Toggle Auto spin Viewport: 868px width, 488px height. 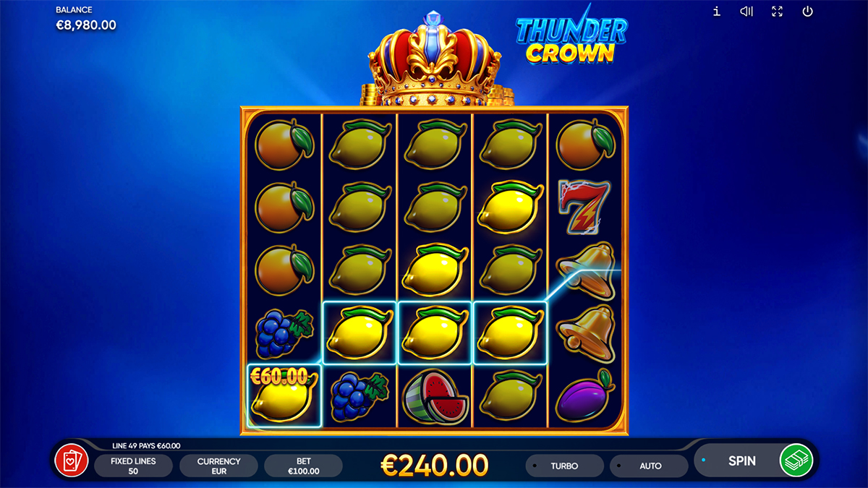650,466
